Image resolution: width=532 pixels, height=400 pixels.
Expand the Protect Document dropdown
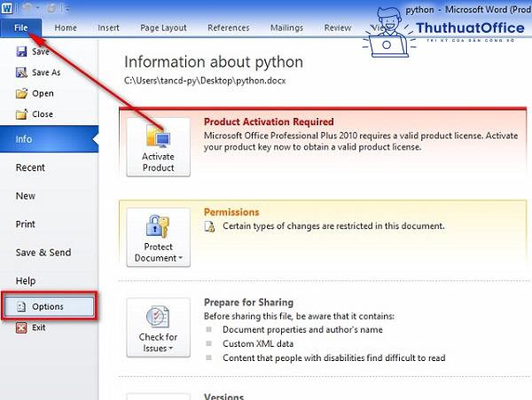[158, 238]
